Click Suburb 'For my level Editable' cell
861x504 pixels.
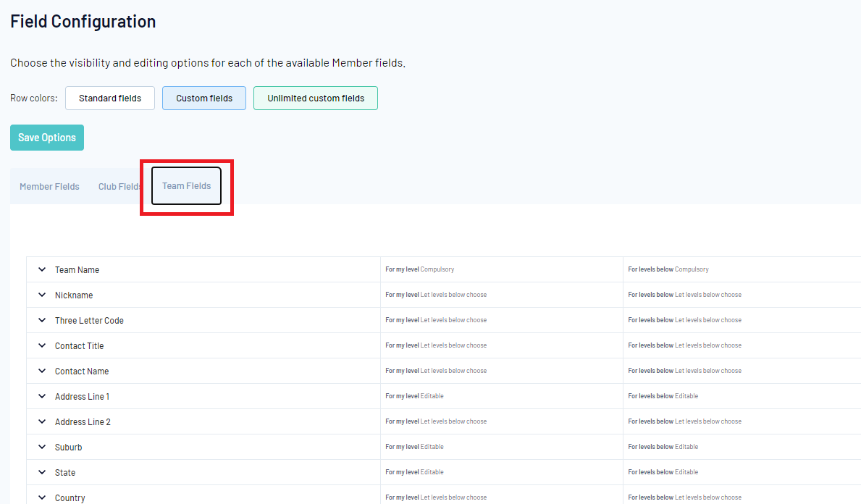coord(501,446)
